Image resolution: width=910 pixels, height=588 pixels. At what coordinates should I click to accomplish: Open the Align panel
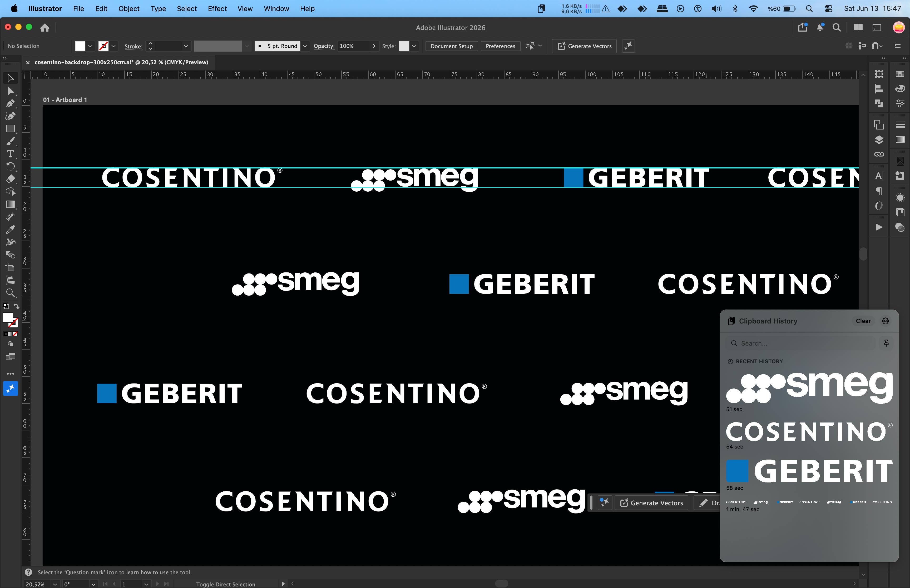pos(879,89)
